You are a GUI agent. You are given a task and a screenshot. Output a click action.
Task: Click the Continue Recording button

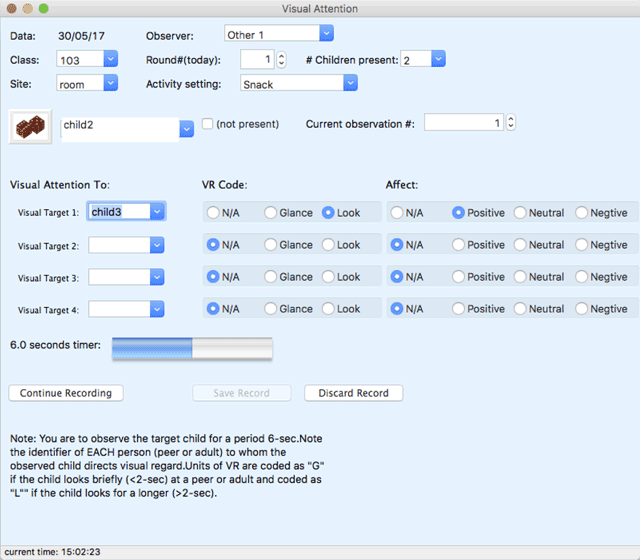point(66,393)
